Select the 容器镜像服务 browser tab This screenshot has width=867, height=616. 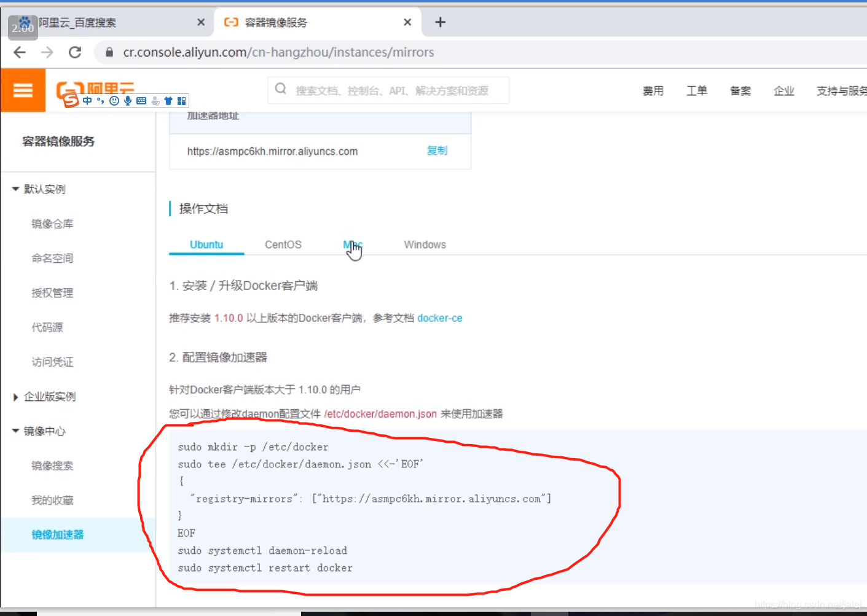click(316, 22)
